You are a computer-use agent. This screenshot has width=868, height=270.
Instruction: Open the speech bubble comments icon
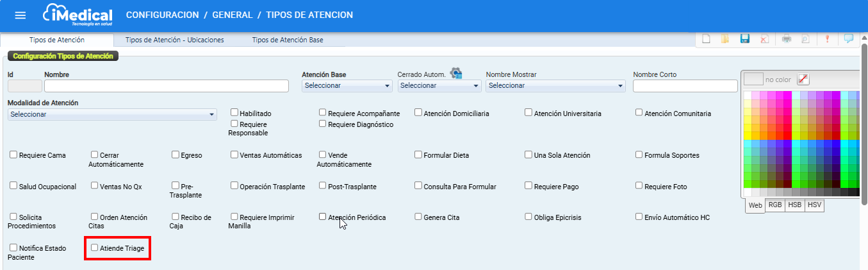(x=848, y=39)
